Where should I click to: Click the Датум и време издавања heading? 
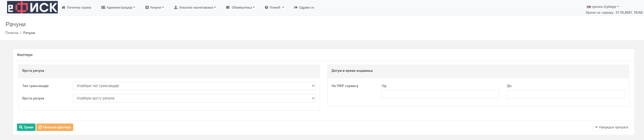[352, 71]
